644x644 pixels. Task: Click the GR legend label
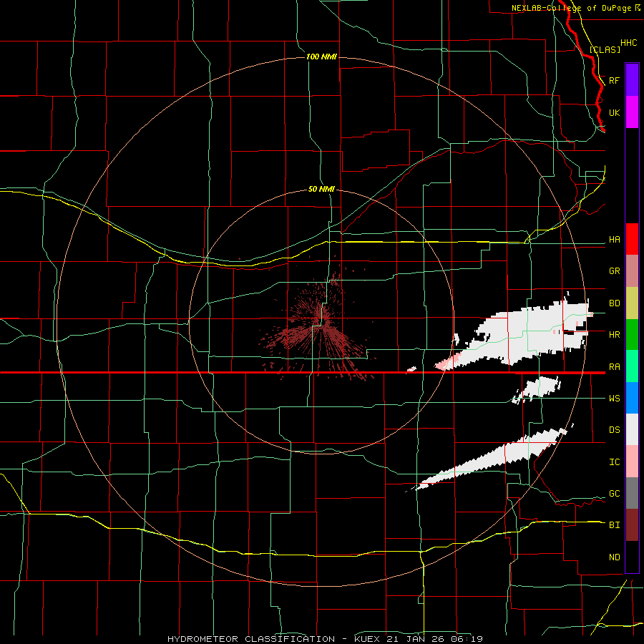(614, 271)
